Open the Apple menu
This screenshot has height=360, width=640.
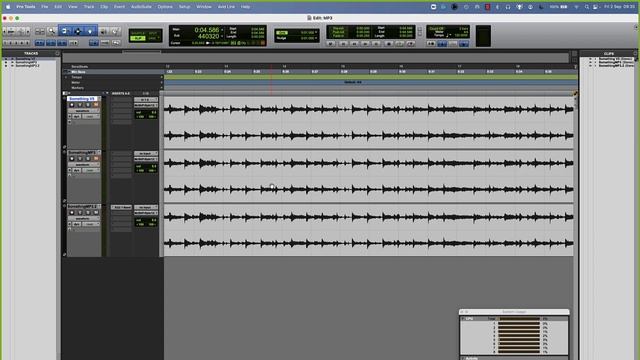[x=8, y=7]
